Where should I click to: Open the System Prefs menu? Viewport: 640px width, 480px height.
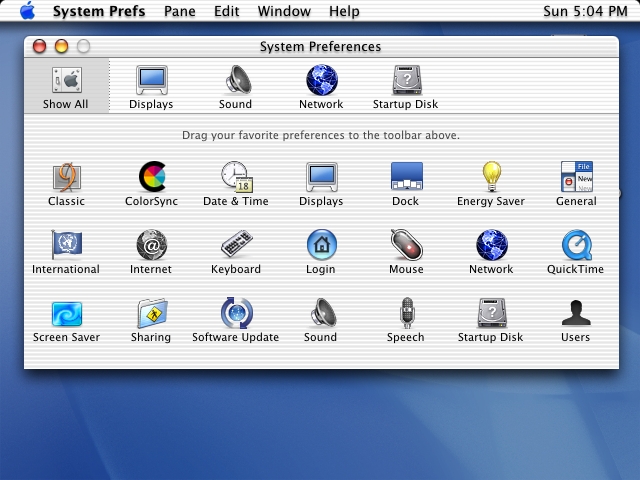[99, 11]
